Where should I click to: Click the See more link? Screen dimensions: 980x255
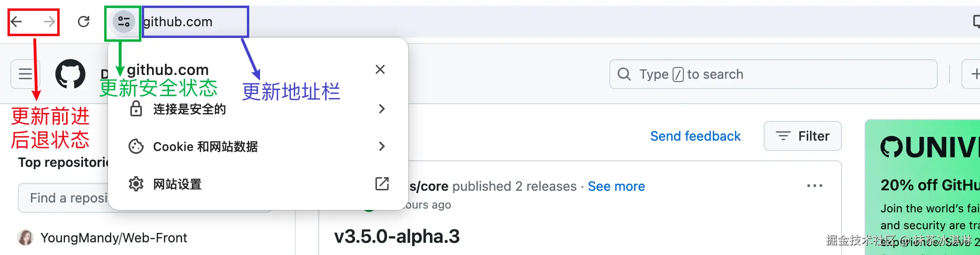point(616,187)
